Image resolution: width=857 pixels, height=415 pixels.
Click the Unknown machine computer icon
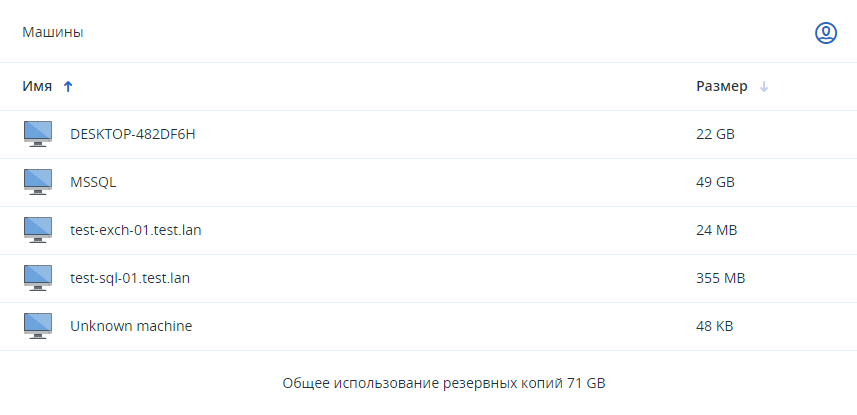pyautogui.click(x=38, y=326)
